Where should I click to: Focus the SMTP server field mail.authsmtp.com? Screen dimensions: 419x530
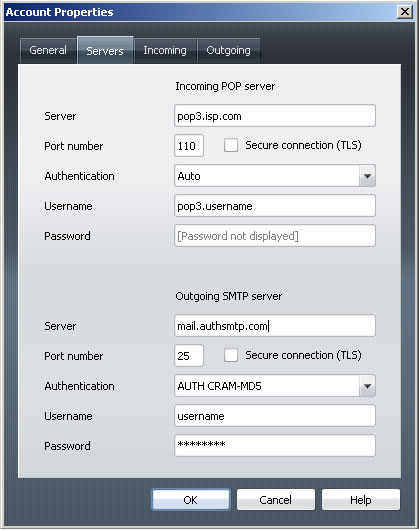[275, 326]
